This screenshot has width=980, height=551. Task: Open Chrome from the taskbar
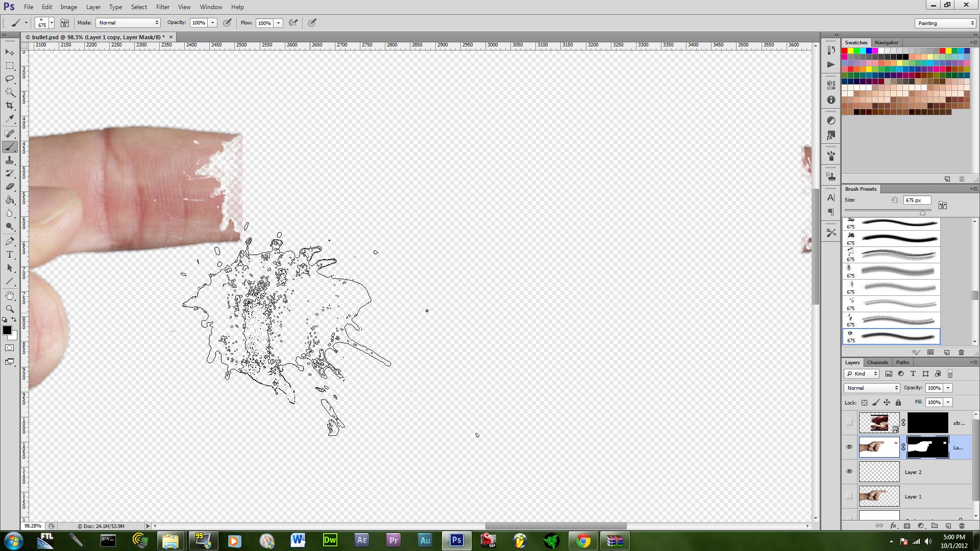(583, 541)
